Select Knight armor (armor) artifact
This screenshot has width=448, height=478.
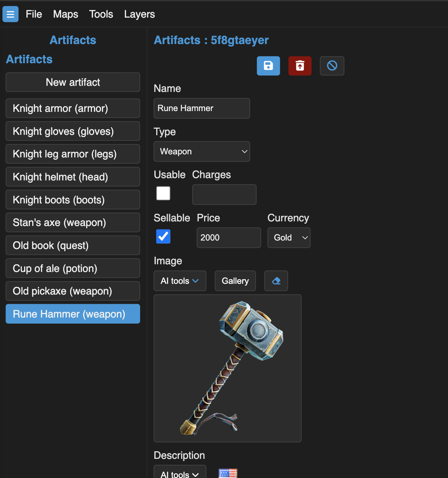(73, 108)
